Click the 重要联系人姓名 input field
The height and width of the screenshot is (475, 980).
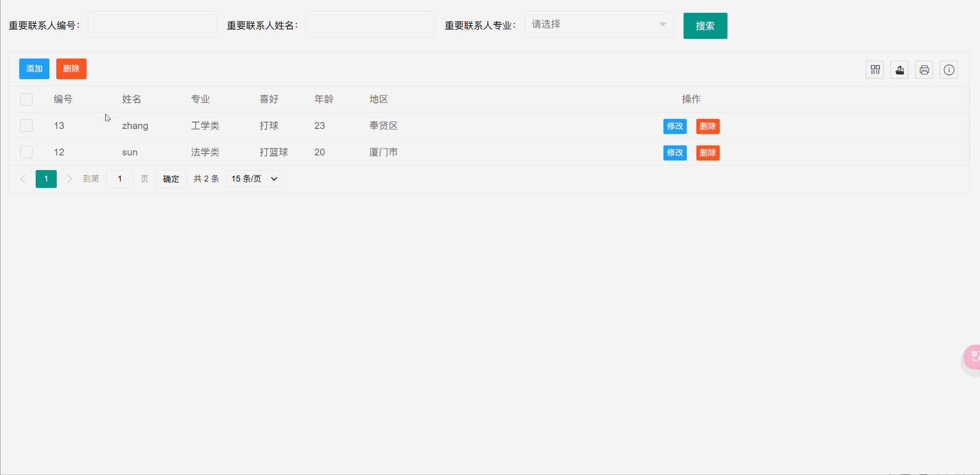point(370,24)
